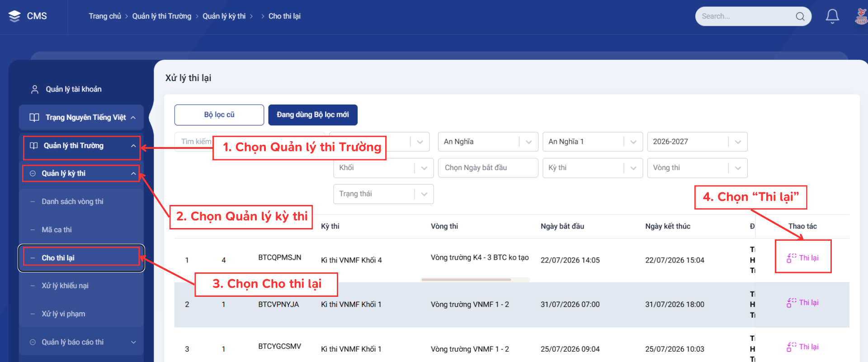This screenshot has height=362, width=868.
Task: Click the BTCYGCSMV code cell
Action: pyautogui.click(x=280, y=347)
